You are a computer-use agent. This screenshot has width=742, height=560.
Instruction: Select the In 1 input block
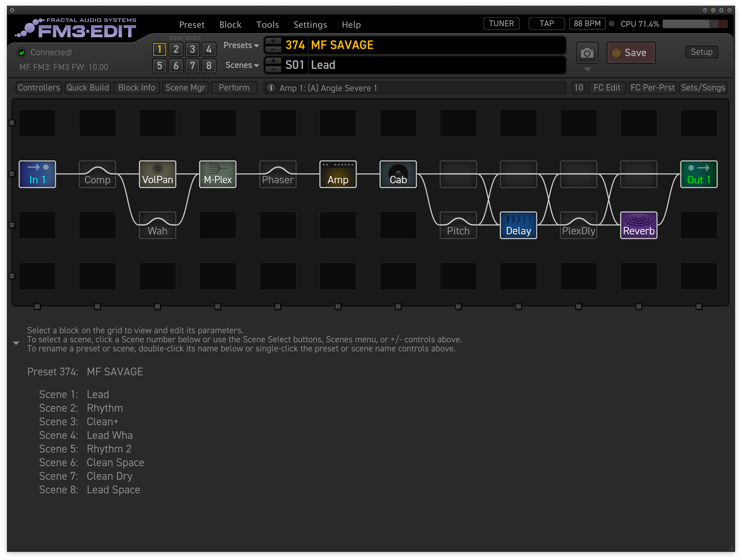pos(37,174)
